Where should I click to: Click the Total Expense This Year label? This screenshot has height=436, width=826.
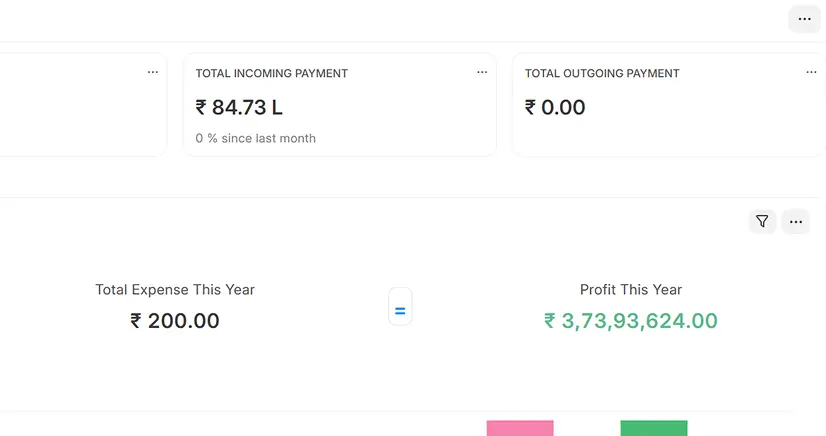175,290
